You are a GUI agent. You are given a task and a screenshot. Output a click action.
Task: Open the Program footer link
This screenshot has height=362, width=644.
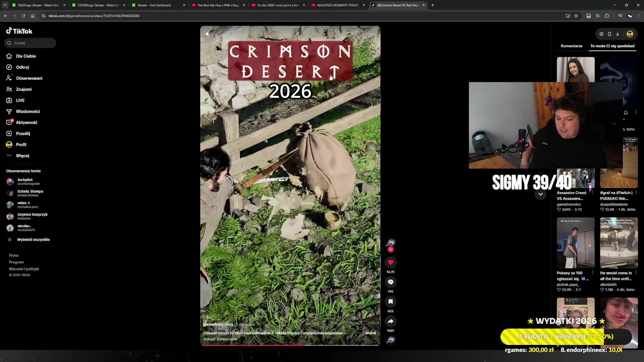tap(16, 262)
